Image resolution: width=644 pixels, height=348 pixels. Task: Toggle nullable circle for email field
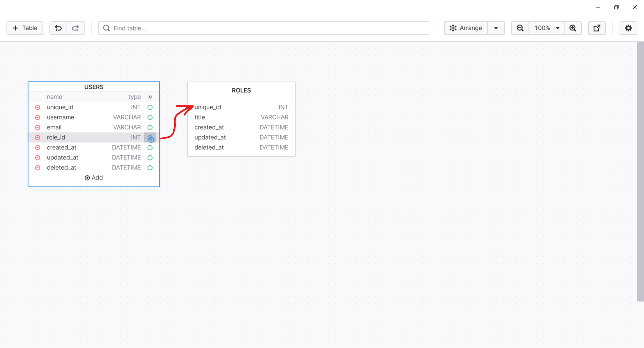pos(150,128)
